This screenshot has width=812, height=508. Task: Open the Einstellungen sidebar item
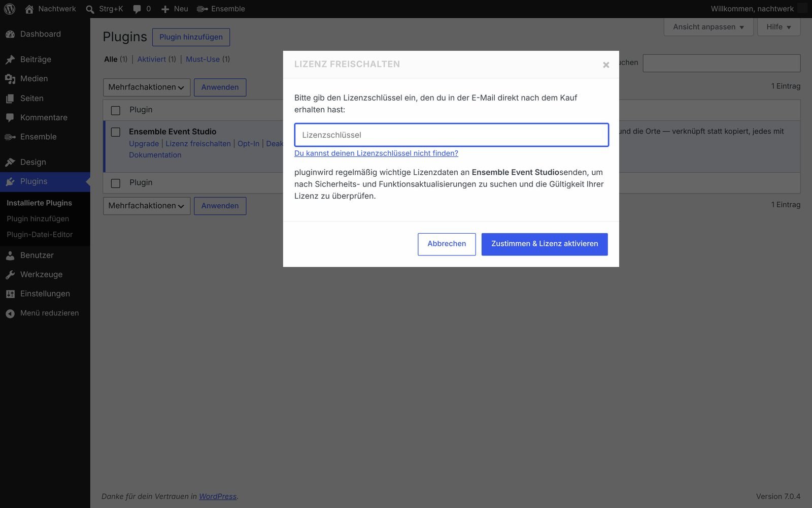click(x=45, y=294)
